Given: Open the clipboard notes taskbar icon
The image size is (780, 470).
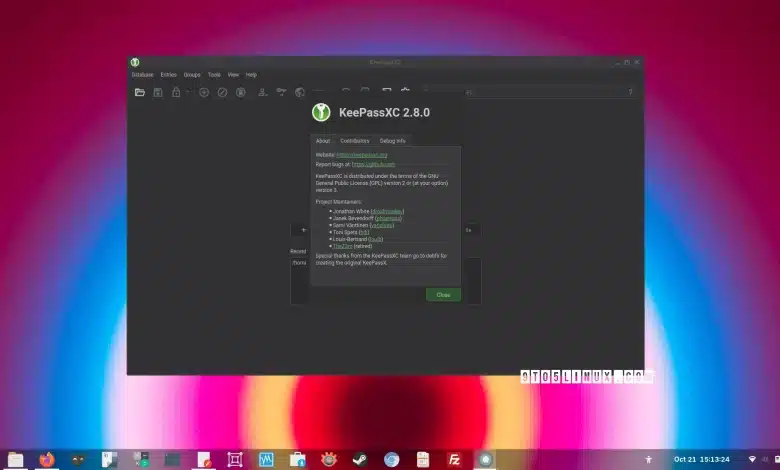Looking at the screenshot, I should (x=423, y=460).
